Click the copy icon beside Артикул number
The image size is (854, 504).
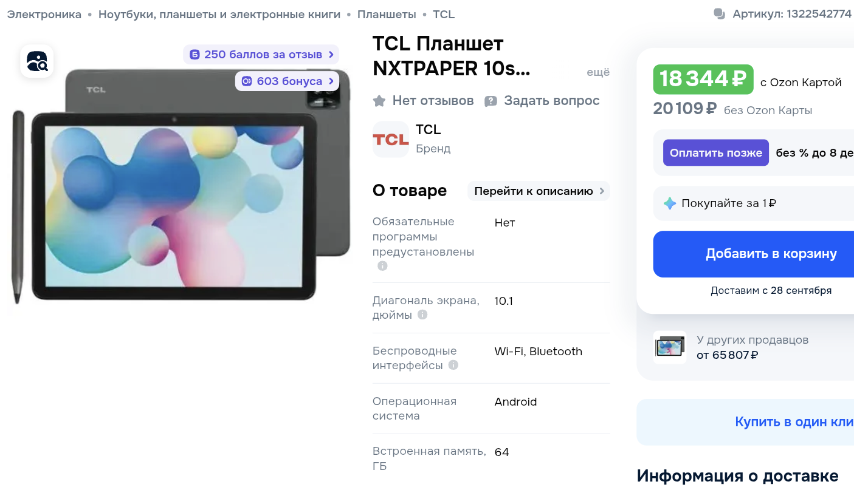coord(720,14)
